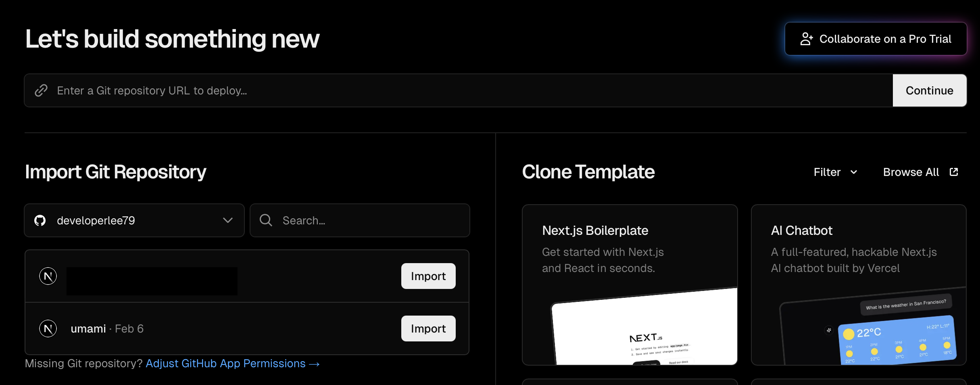Click the Next.js icon beside umami repository
980x385 pixels.
(x=48, y=329)
